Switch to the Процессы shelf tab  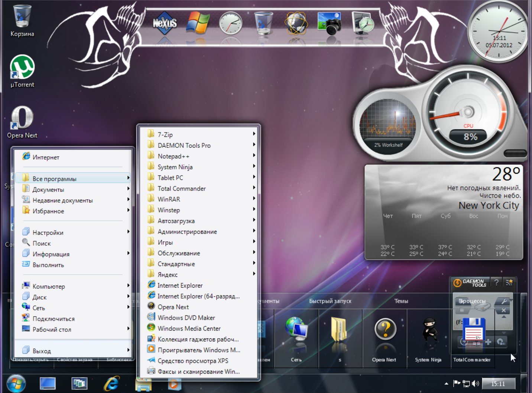(472, 301)
